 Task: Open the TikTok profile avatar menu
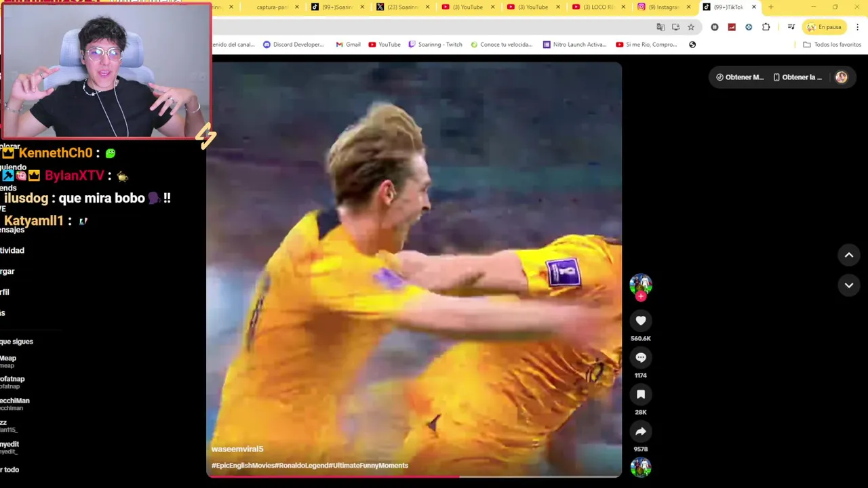point(842,77)
